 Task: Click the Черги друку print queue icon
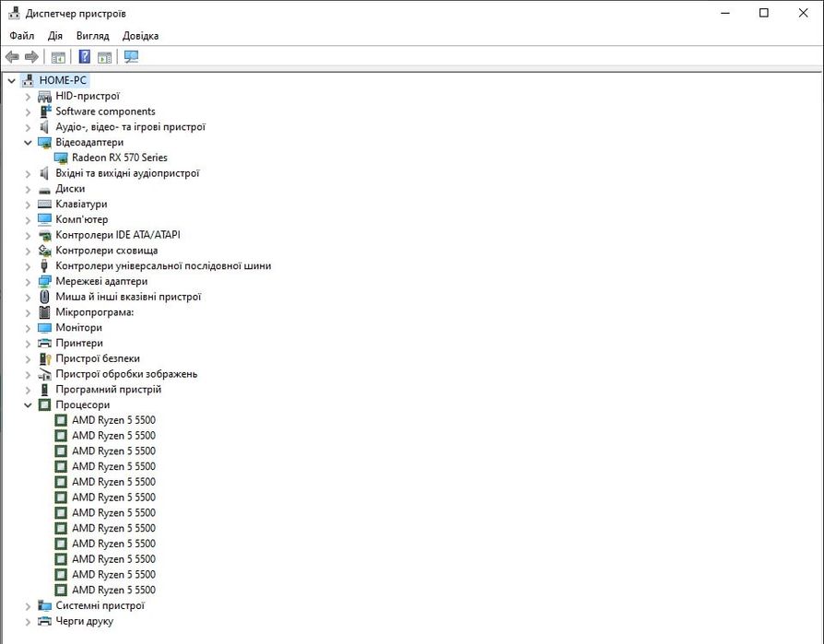tap(44, 621)
